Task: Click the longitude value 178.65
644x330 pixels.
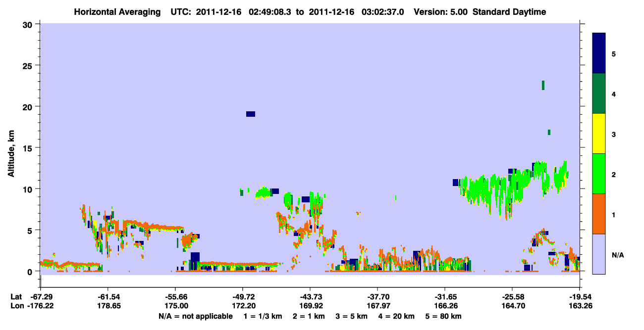Action: tap(107, 306)
